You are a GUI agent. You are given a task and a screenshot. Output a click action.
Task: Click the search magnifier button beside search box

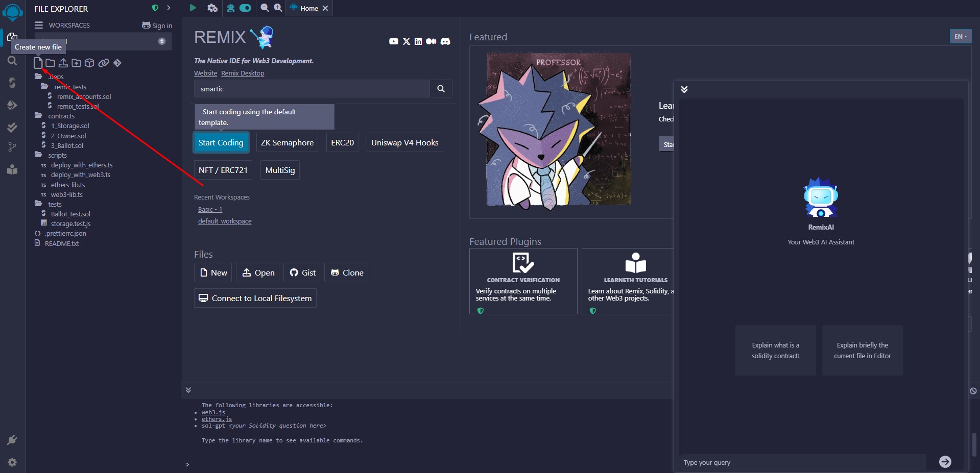pos(441,89)
